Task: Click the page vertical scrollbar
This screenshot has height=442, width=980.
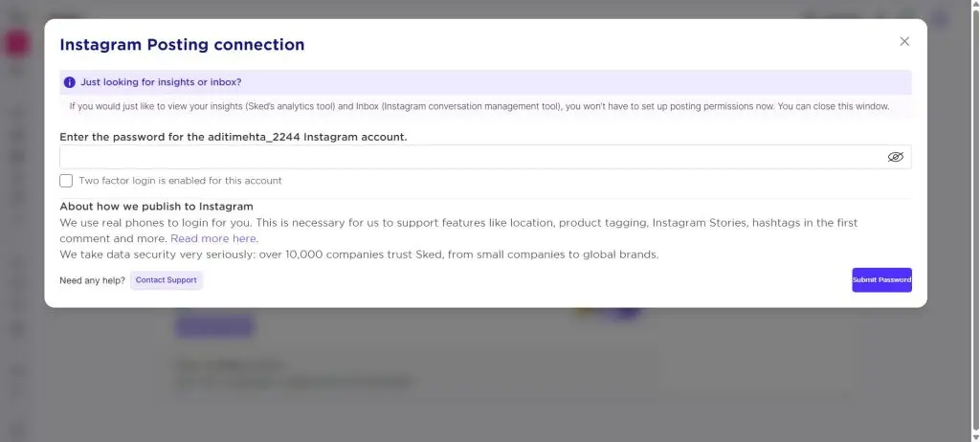Action: [x=975, y=221]
